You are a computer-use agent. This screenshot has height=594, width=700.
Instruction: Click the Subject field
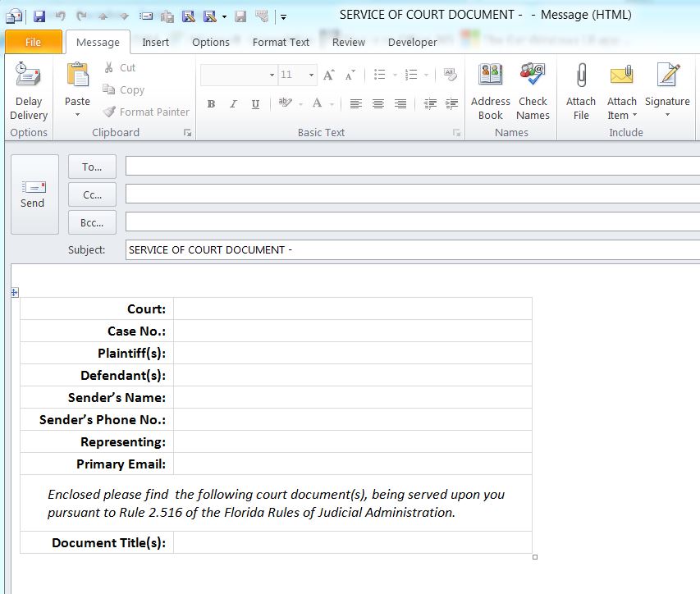[413, 249]
